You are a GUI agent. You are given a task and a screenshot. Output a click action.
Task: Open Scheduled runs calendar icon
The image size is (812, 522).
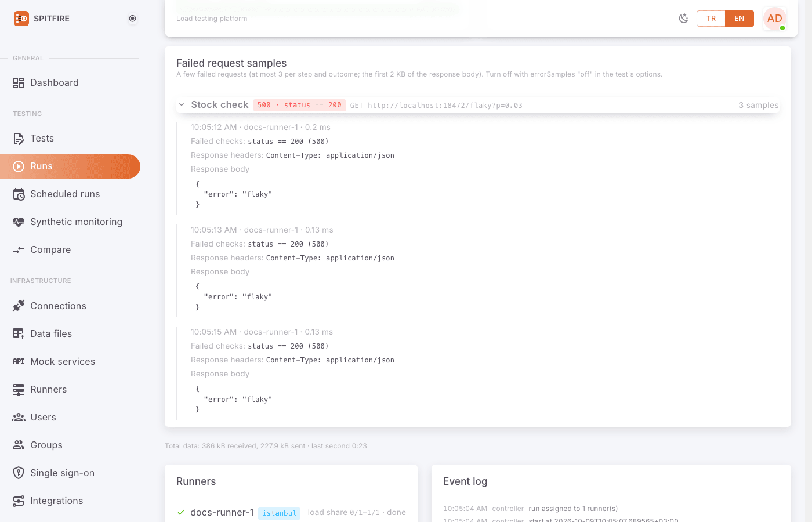click(x=19, y=194)
